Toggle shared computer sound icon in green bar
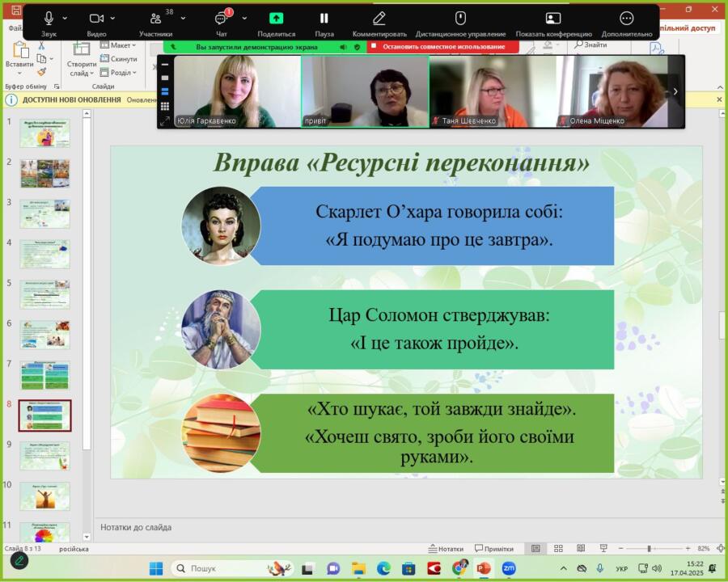 pyautogui.click(x=343, y=47)
